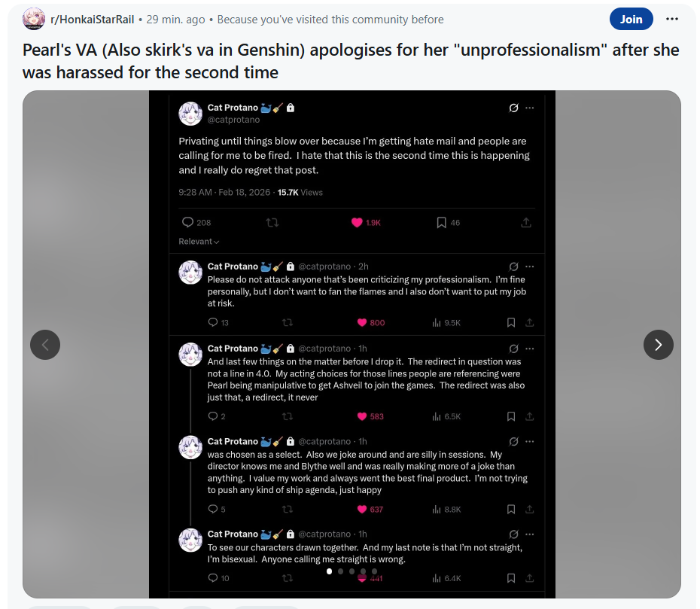Toggle the like heart showing 637

(362, 509)
